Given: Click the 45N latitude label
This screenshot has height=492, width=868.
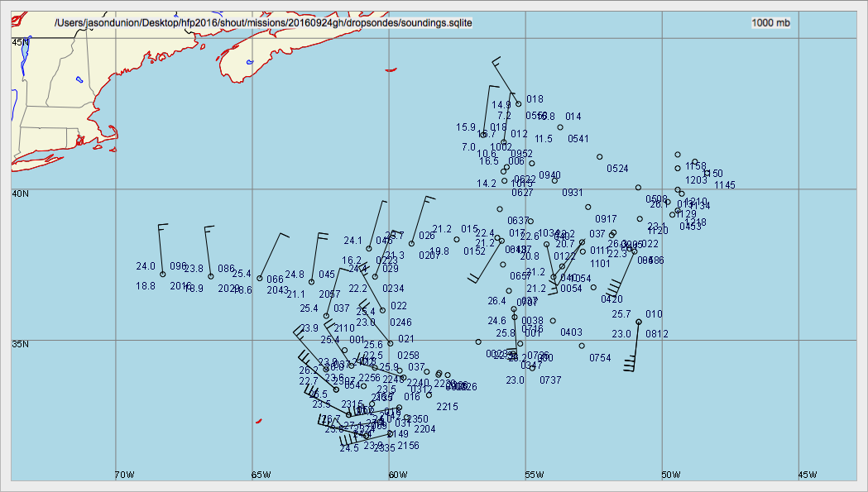Looking at the screenshot, I should [x=21, y=42].
